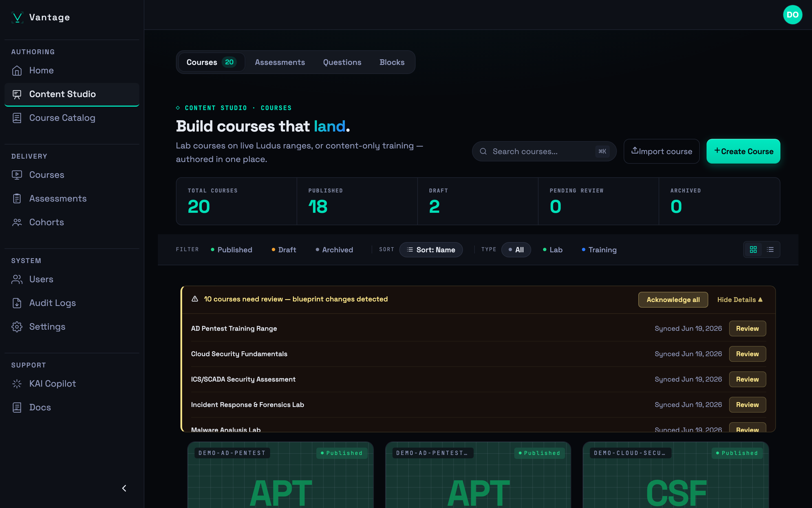This screenshot has width=812, height=508.
Task: Switch to the Assessments tab
Action: point(280,62)
